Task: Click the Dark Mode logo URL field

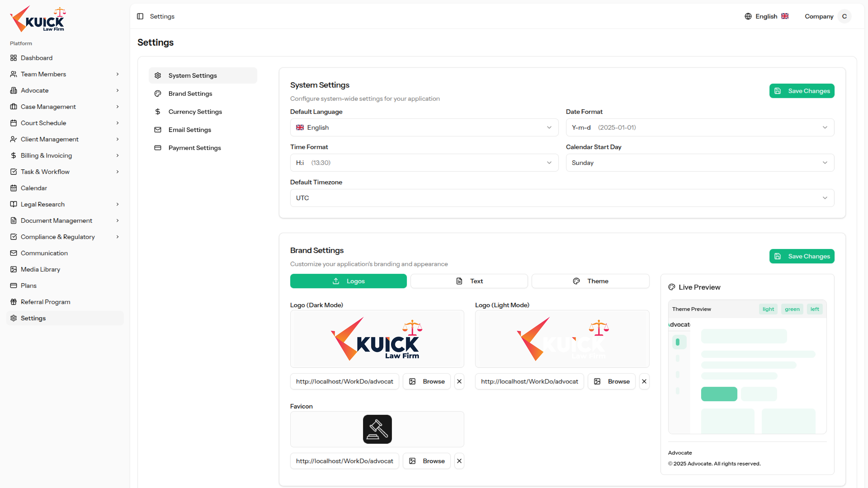Action: pos(344,381)
